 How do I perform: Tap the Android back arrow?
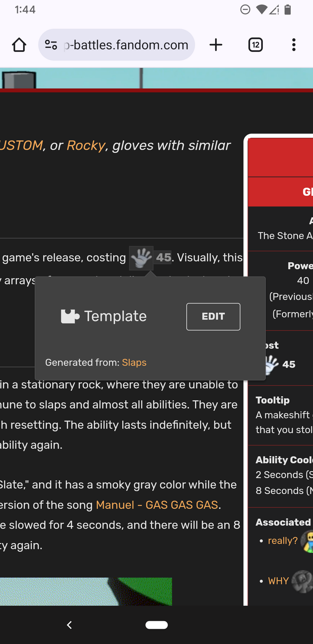pyautogui.click(x=70, y=624)
